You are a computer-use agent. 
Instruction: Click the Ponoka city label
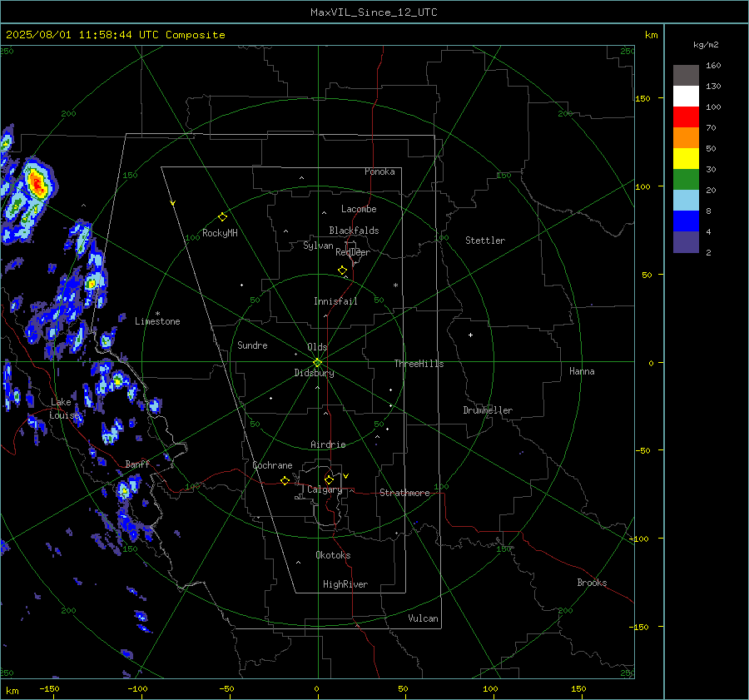point(379,171)
